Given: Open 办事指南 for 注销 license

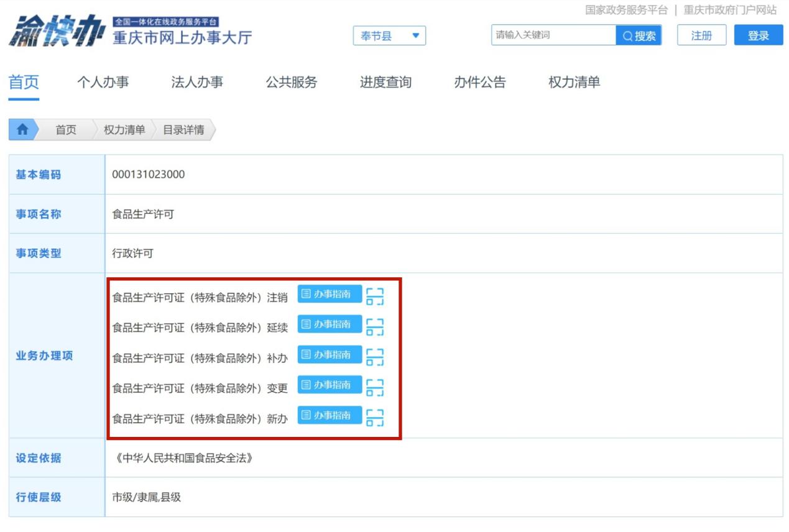Looking at the screenshot, I should (x=330, y=294).
